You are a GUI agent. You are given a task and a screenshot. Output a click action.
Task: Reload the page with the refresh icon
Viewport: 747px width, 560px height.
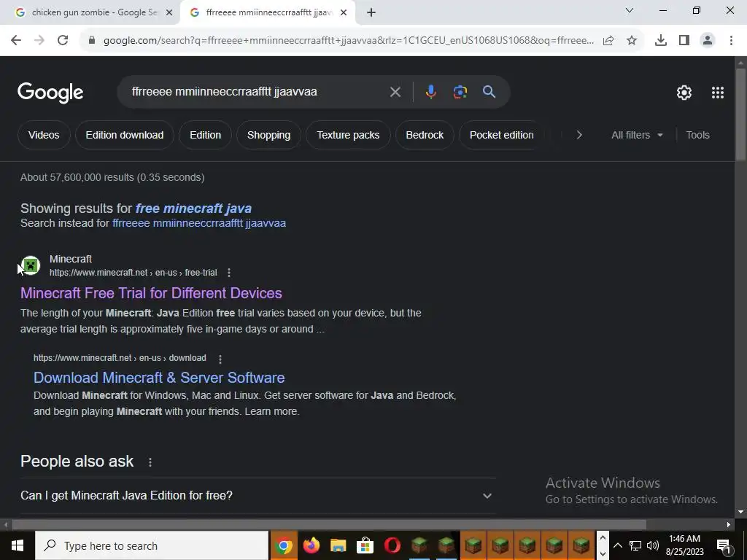[63, 41]
